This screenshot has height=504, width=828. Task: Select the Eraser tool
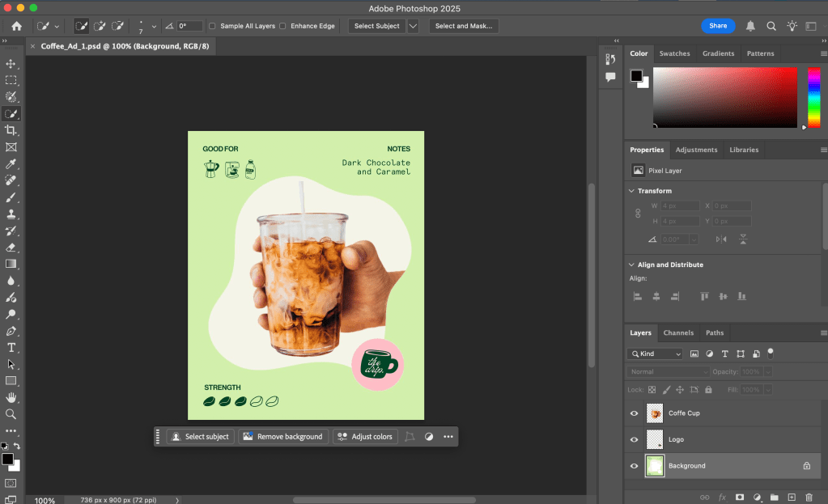coord(11,248)
